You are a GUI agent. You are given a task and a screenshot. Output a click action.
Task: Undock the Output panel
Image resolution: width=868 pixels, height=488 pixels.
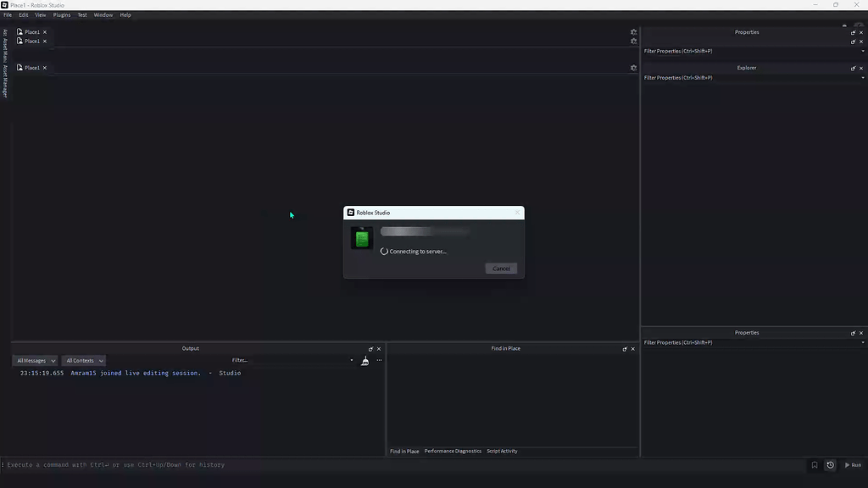(x=371, y=349)
